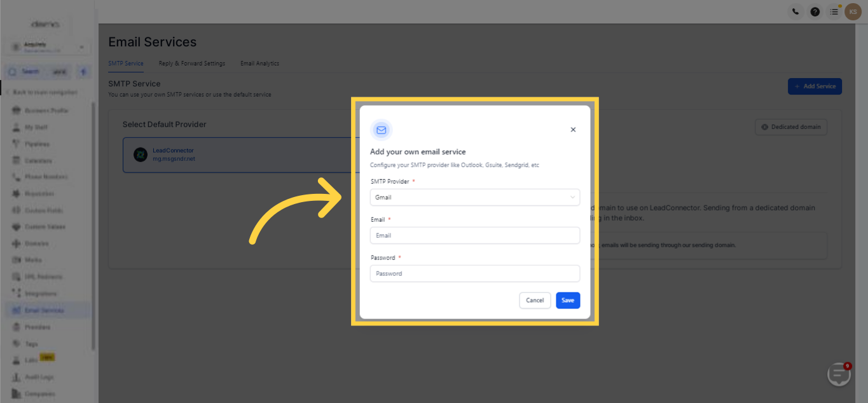This screenshot has height=403, width=868.
Task: Open the SMTP Provider dropdown showing Gmail
Action: point(475,197)
